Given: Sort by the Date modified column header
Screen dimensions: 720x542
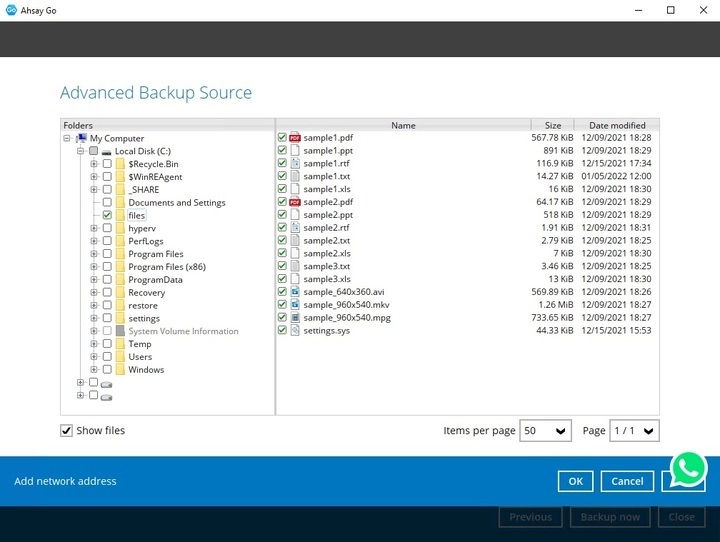Looking at the screenshot, I should [x=617, y=125].
